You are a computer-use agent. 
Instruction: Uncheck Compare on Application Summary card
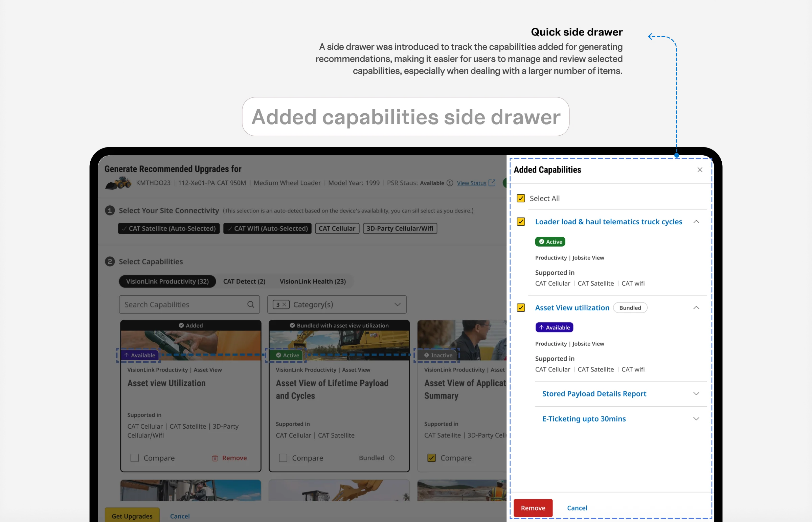pyautogui.click(x=431, y=458)
